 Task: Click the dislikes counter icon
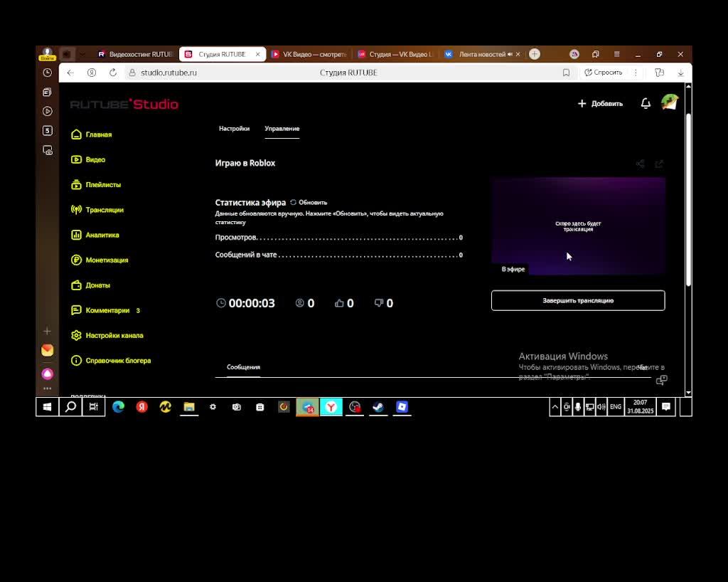379,303
